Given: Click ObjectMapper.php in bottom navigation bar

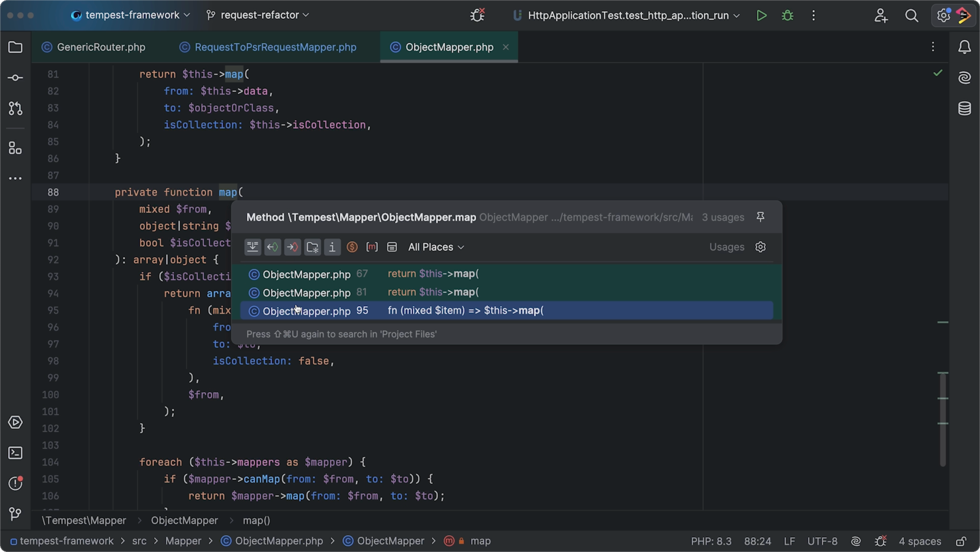Looking at the screenshot, I should point(279,541).
